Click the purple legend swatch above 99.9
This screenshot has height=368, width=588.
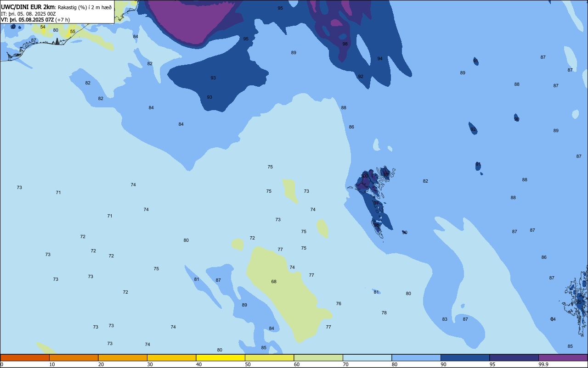coord(563,357)
